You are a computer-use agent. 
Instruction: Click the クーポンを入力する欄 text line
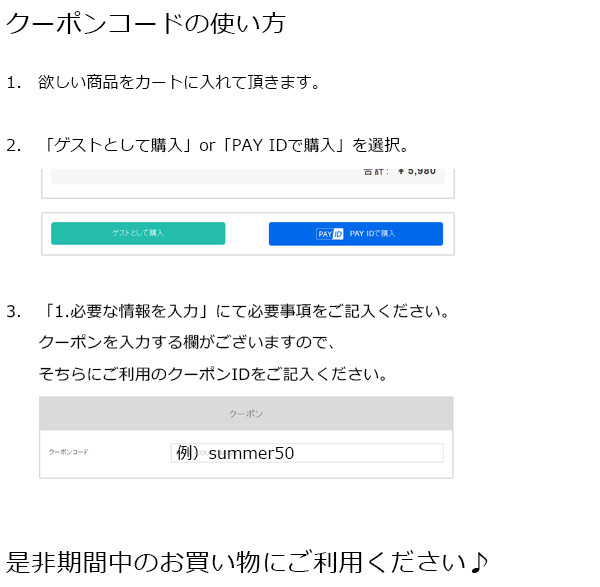pos(187,342)
